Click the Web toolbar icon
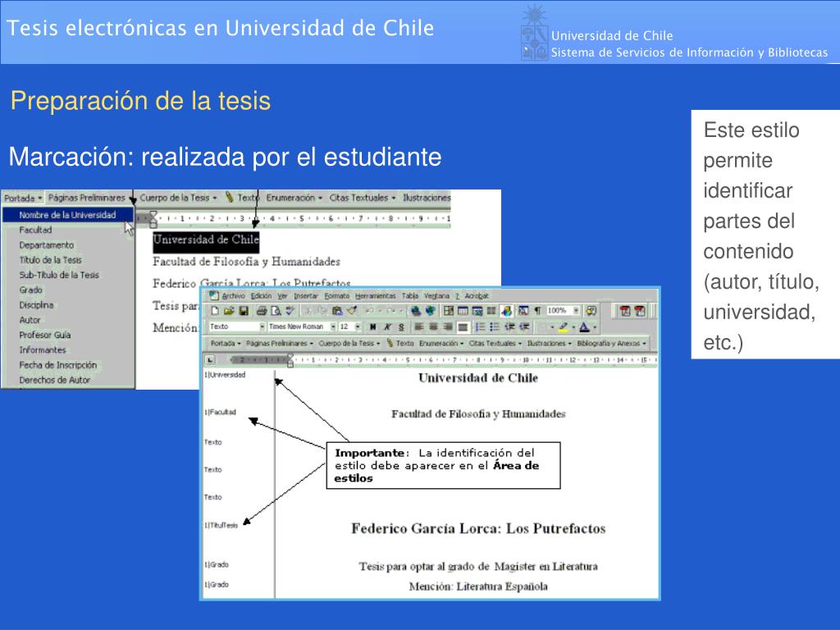The image size is (840, 630). click(430, 311)
